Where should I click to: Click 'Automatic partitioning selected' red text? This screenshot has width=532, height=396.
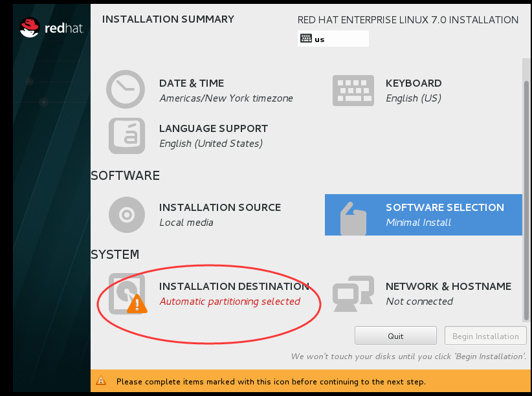[230, 302]
